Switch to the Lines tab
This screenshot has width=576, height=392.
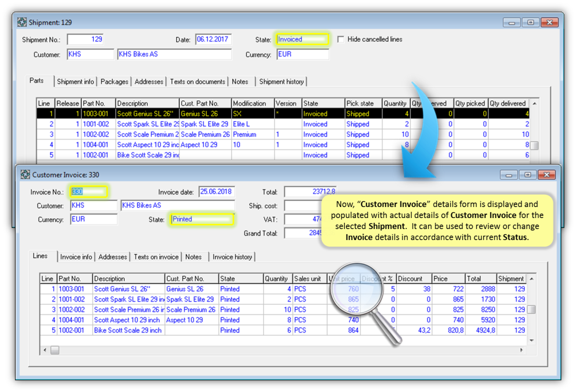(x=40, y=256)
